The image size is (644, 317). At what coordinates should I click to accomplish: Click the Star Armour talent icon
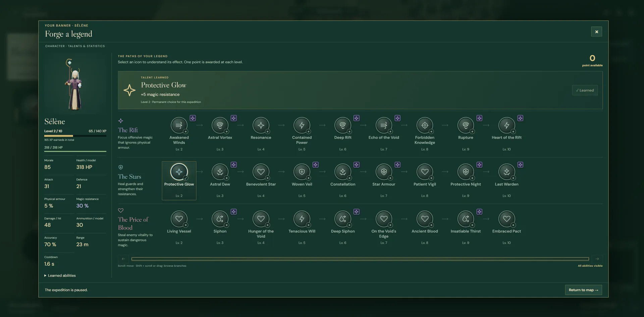coord(384,172)
